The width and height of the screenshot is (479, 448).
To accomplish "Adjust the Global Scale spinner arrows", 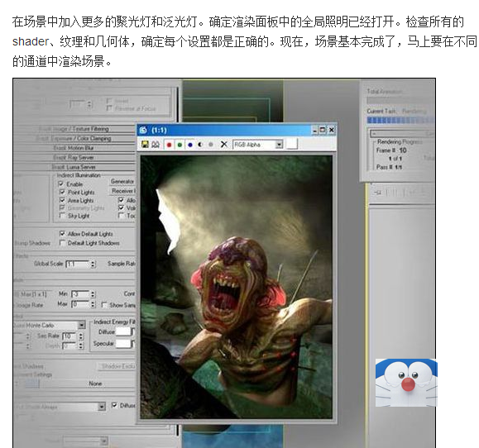I will click(x=93, y=264).
